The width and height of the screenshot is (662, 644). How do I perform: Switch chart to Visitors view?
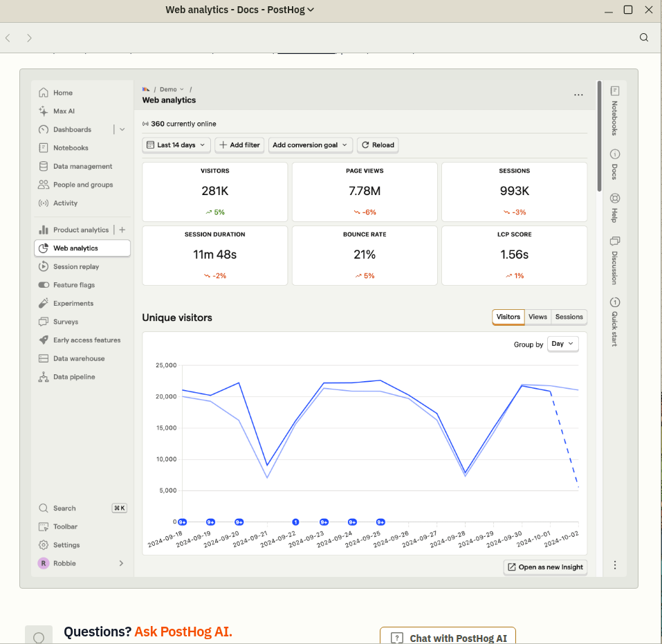508,317
